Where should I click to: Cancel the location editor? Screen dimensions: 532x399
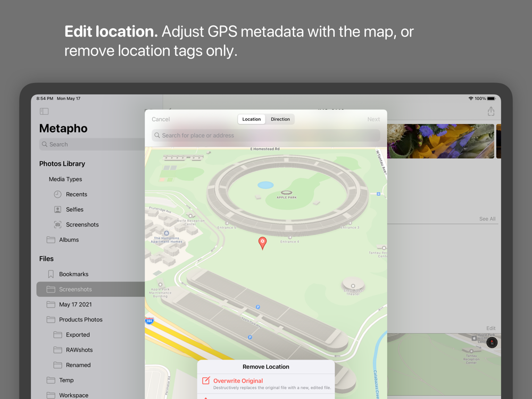(161, 119)
